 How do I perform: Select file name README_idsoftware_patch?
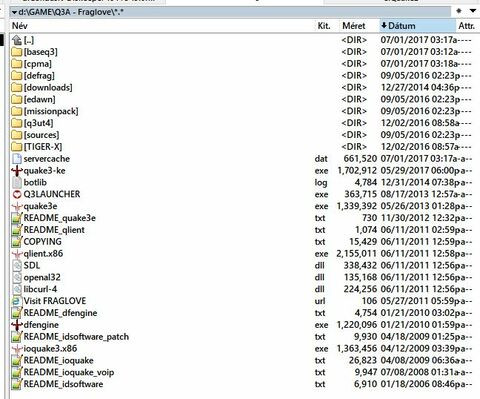pos(76,337)
